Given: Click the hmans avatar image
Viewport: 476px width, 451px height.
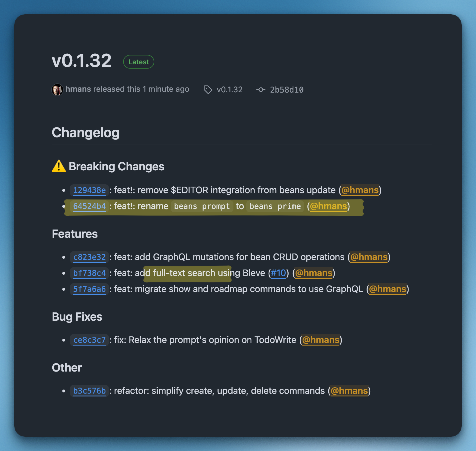Looking at the screenshot, I should pos(57,89).
